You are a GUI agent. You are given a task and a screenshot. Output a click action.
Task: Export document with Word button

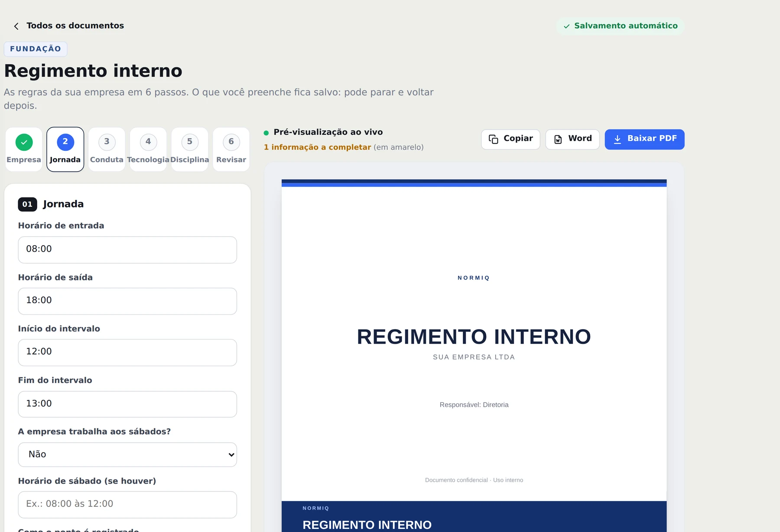572,139
